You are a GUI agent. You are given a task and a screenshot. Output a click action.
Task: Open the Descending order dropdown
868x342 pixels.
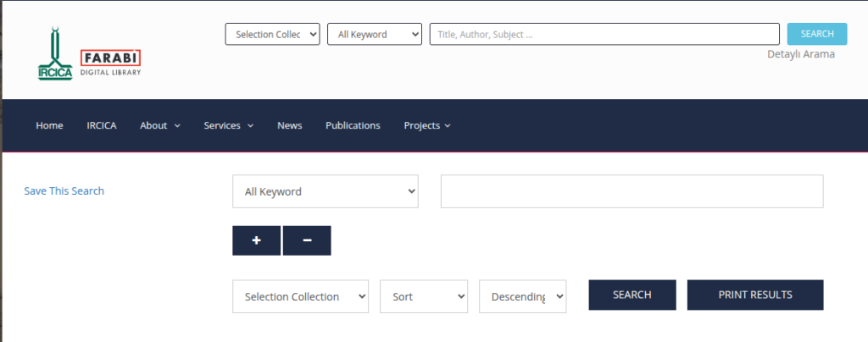(x=522, y=296)
